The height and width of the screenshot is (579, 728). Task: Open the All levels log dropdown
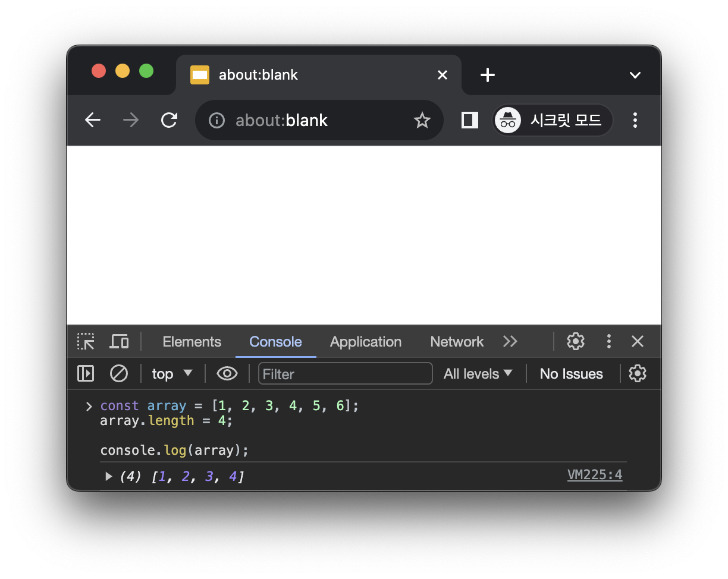478,374
